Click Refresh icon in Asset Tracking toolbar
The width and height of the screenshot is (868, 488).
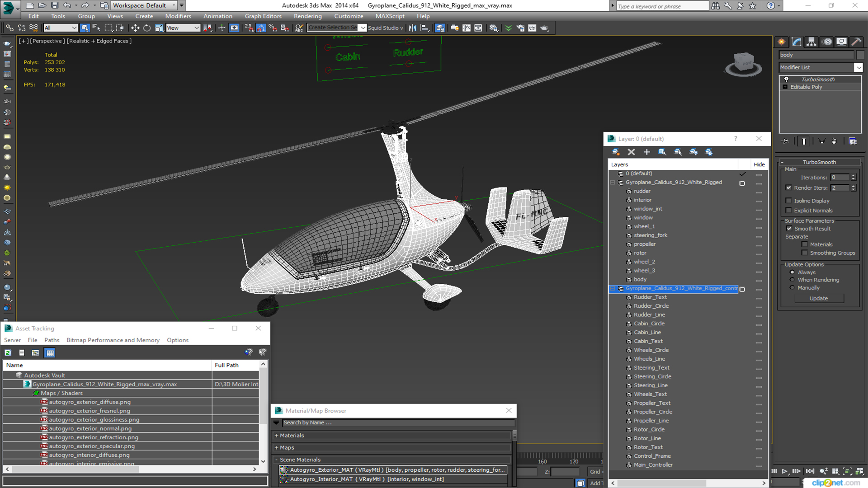coord(8,353)
